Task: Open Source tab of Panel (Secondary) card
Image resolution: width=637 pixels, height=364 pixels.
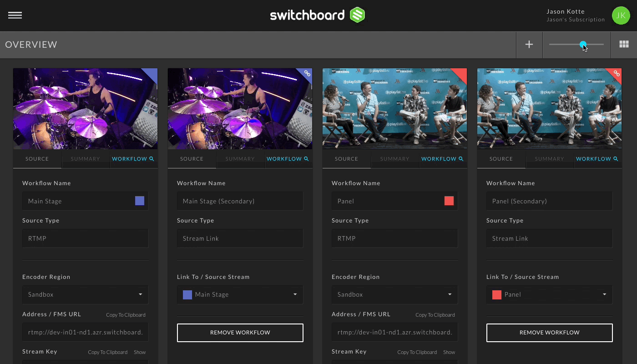Action: [x=501, y=159]
